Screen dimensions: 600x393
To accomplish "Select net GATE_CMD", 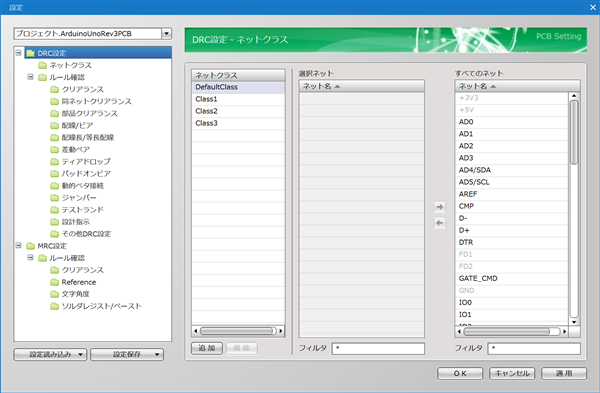I will (x=512, y=278).
